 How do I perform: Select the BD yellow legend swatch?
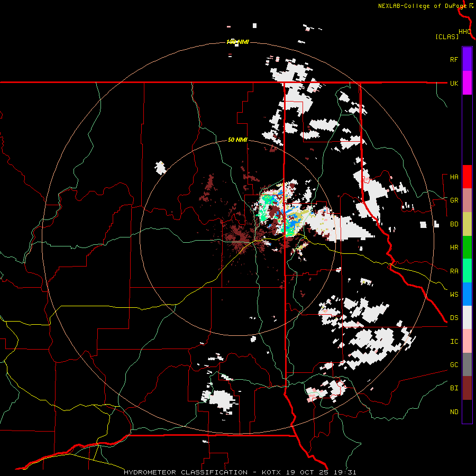(467, 224)
